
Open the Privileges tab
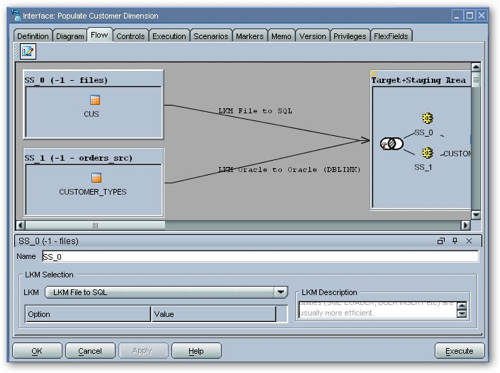350,36
